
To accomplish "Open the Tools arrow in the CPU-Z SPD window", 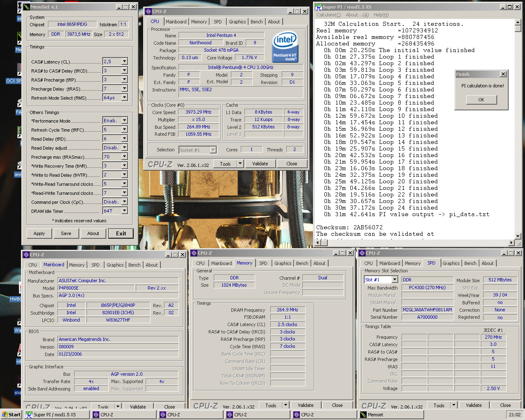I will (x=454, y=405).
